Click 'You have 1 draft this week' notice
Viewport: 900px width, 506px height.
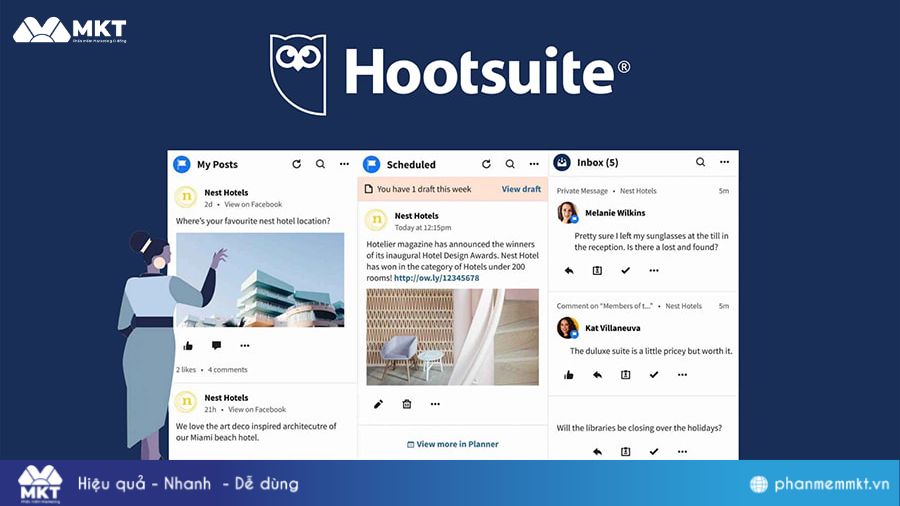pyautogui.click(x=424, y=189)
